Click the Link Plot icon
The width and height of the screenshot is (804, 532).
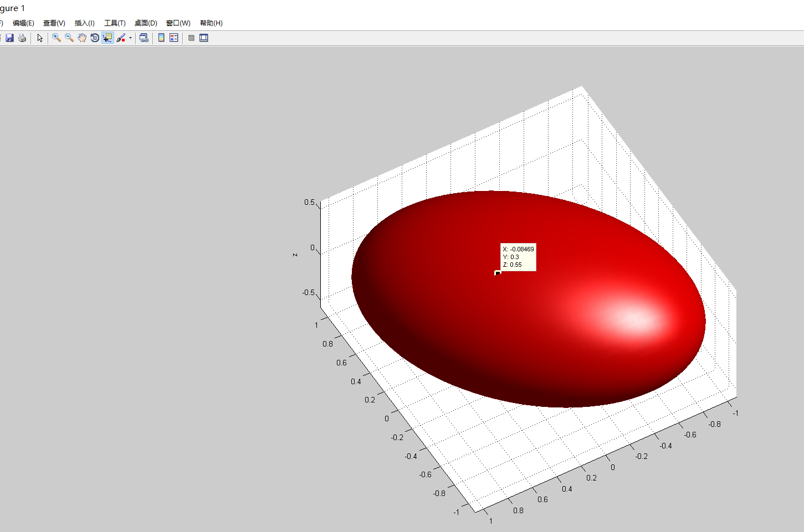pyautogui.click(x=144, y=38)
